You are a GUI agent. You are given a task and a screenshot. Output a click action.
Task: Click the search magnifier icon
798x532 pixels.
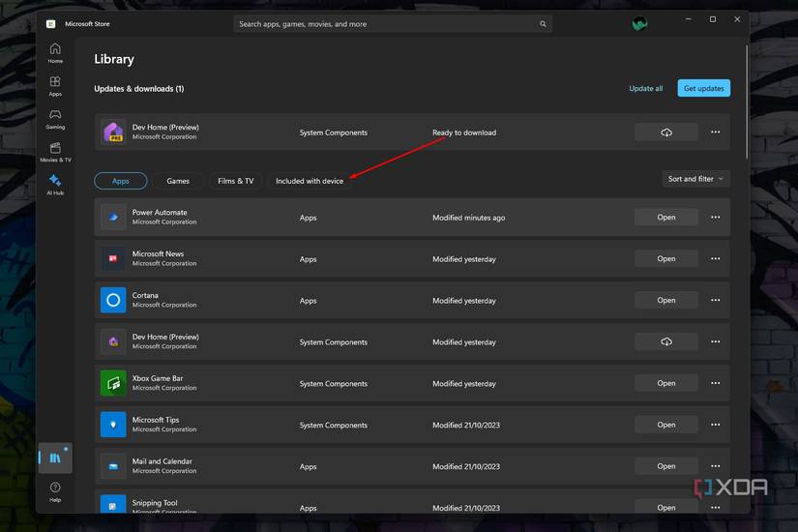[543, 24]
